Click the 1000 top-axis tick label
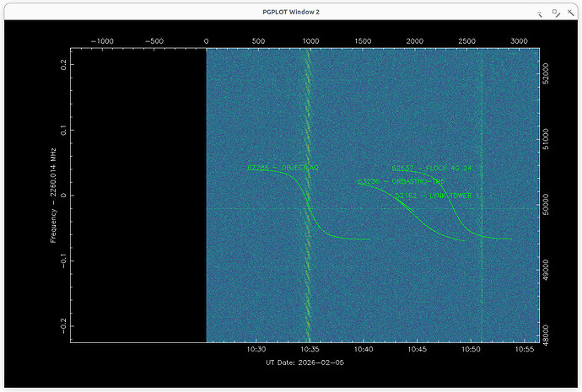582x392 pixels. tap(310, 40)
